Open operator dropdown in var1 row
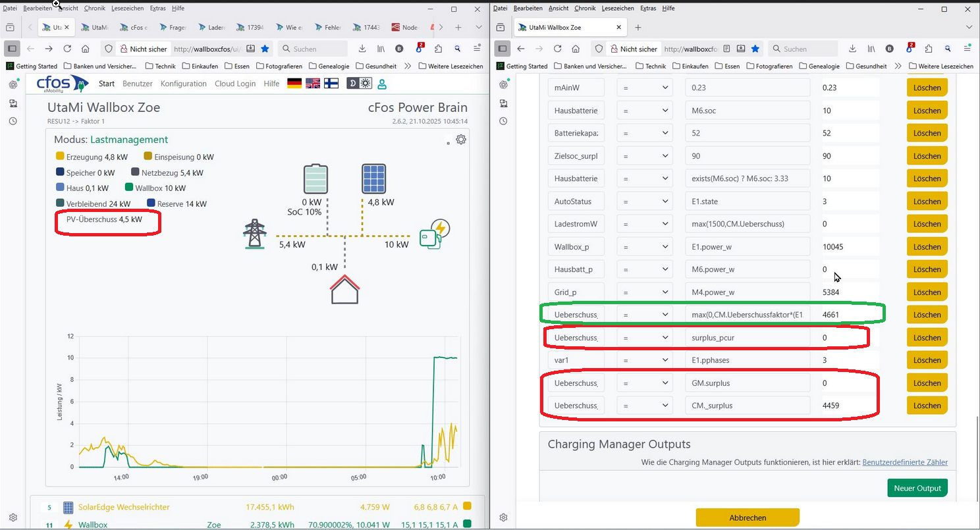Viewport: 980px width, 530px height. click(644, 360)
